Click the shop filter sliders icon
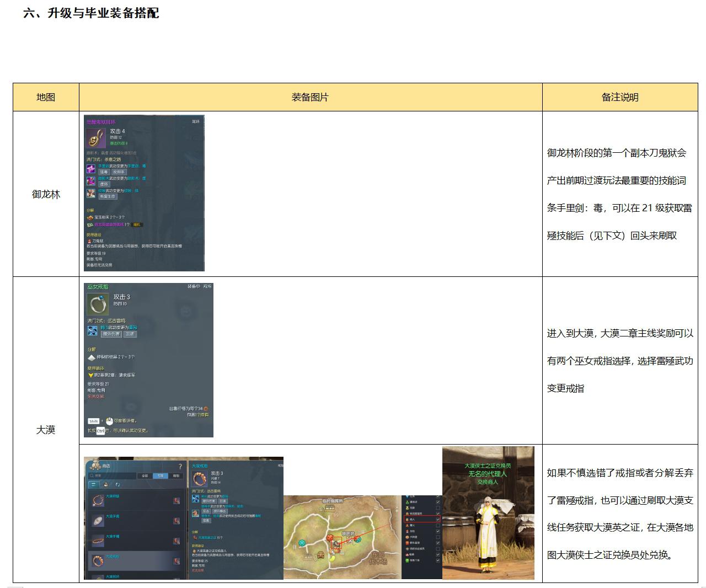 [x=94, y=484]
